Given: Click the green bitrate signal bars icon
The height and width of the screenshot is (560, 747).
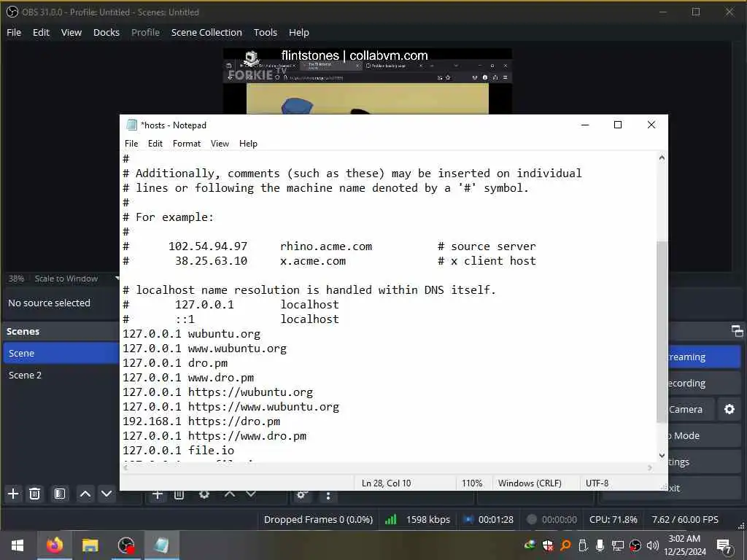Looking at the screenshot, I should click(x=391, y=519).
